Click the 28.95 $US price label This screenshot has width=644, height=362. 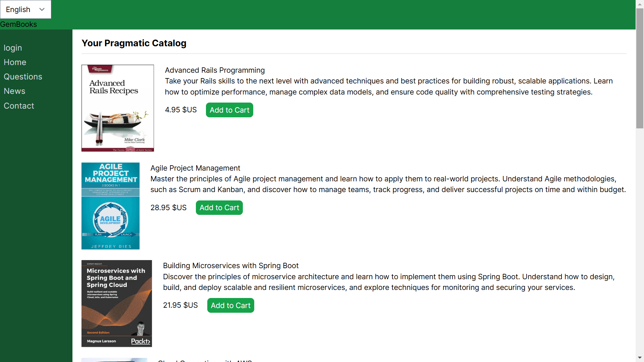click(168, 208)
